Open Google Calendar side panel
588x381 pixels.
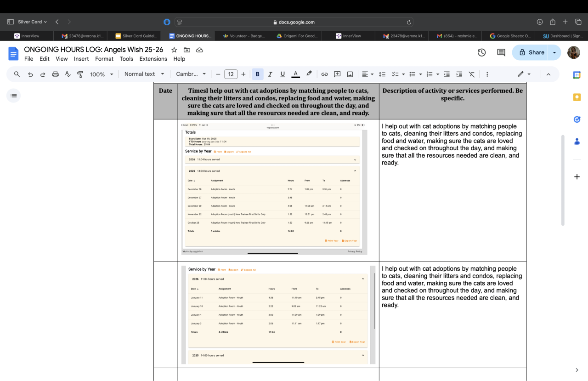point(577,75)
